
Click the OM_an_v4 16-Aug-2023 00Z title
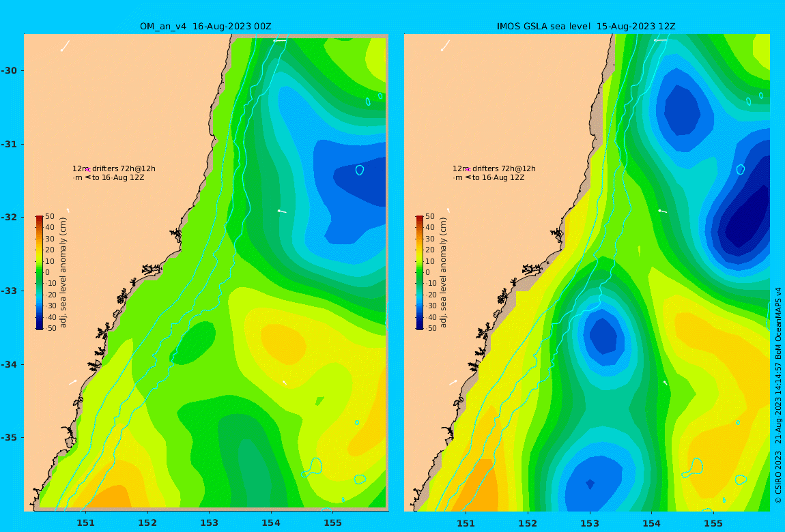[x=205, y=27]
